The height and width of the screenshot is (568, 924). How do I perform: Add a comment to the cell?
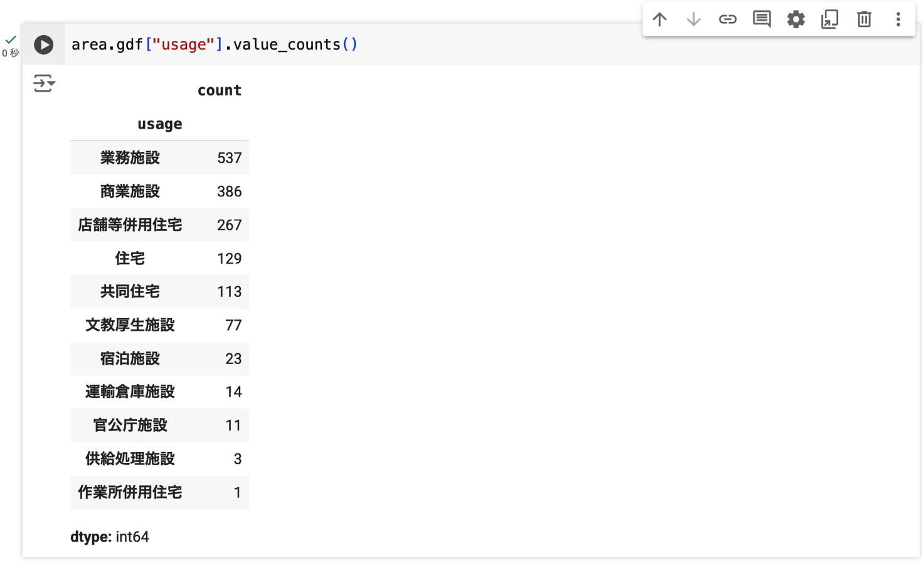coord(762,19)
